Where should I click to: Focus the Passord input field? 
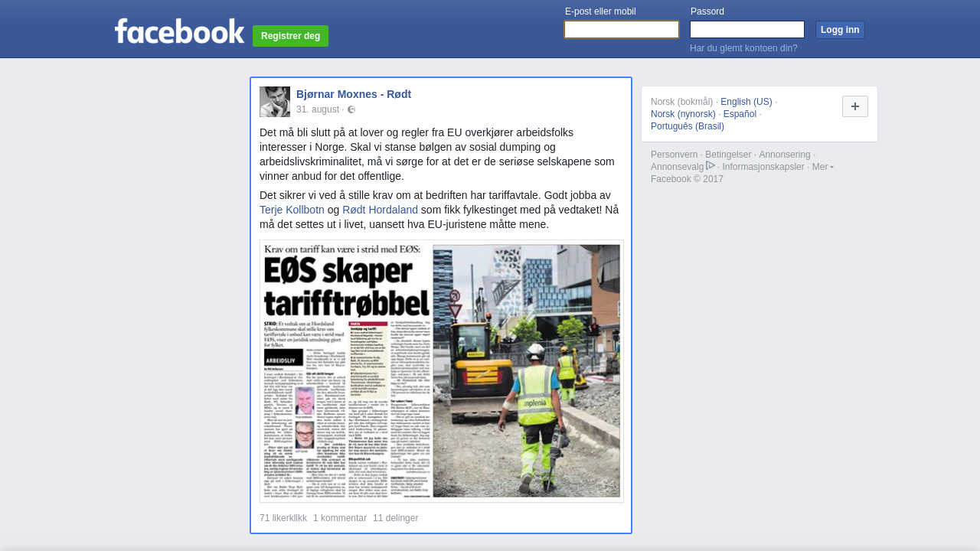[x=746, y=30]
